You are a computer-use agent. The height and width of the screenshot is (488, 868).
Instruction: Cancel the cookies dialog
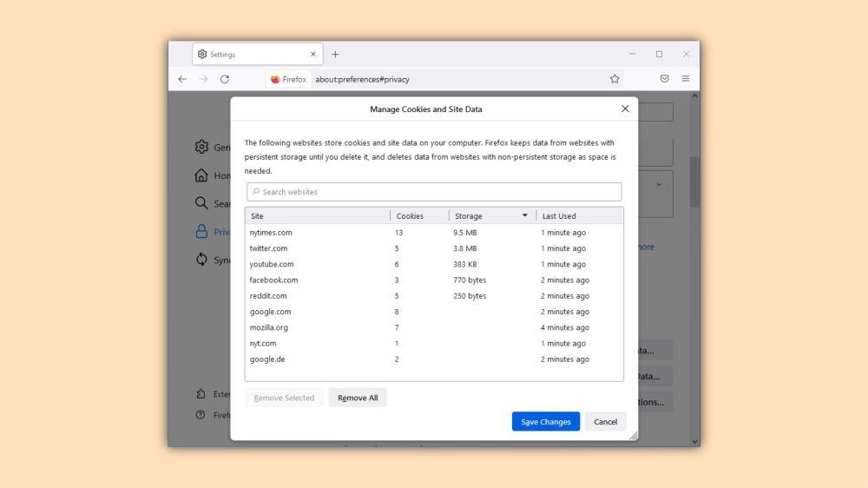coord(605,422)
